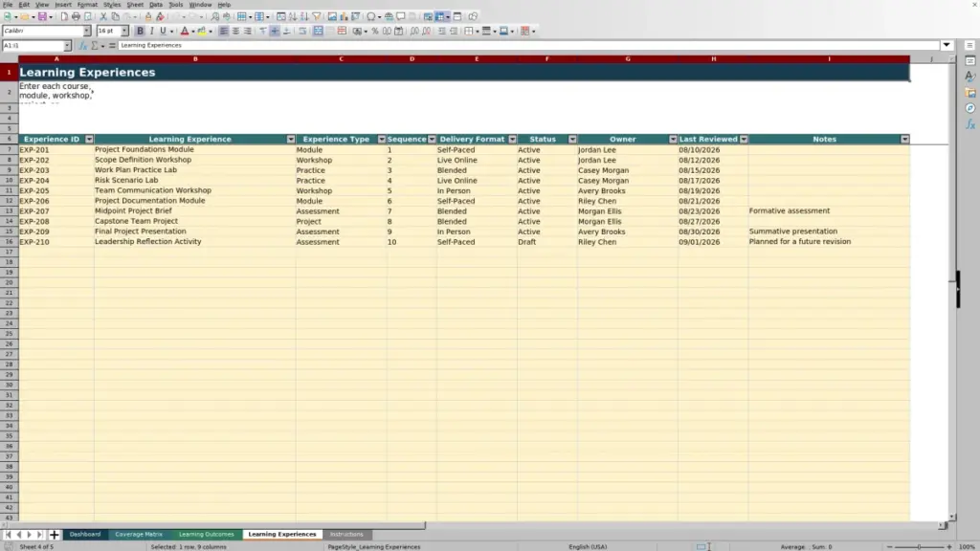Click the 100% zoom level
Image resolution: width=980 pixels, height=551 pixels.
[x=967, y=547]
